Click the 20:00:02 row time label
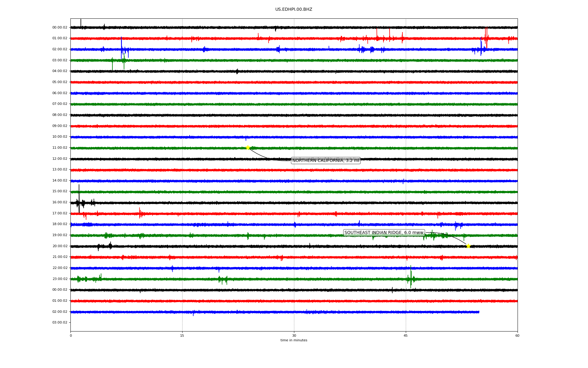 pyautogui.click(x=60, y=246)
